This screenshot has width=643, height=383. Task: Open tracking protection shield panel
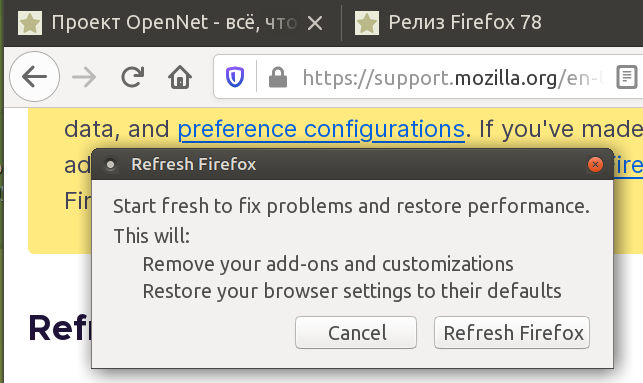[x=235, y=77]
